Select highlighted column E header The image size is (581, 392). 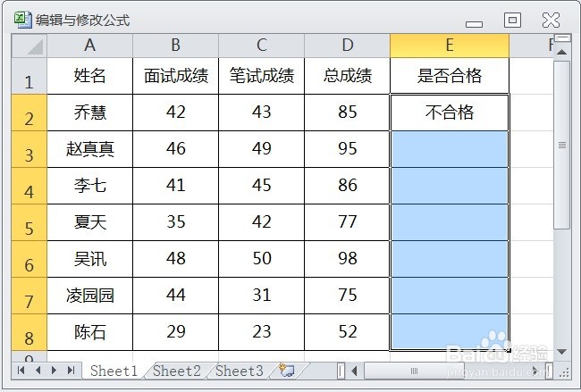coord(450,46)
